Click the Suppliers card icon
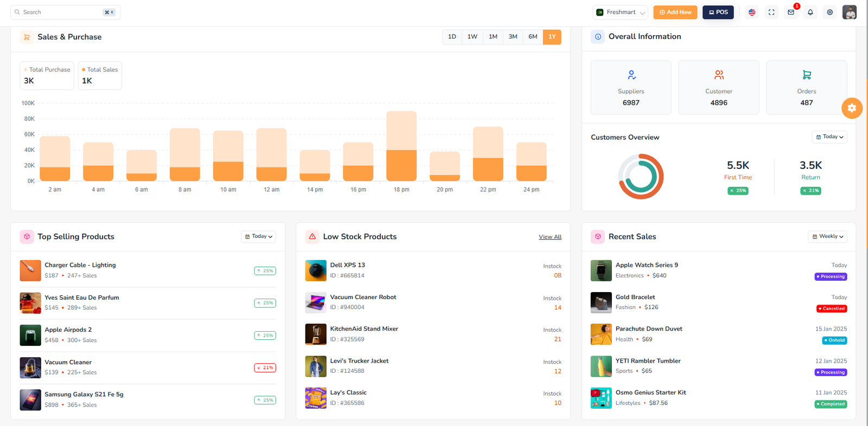 click(631, 75)
